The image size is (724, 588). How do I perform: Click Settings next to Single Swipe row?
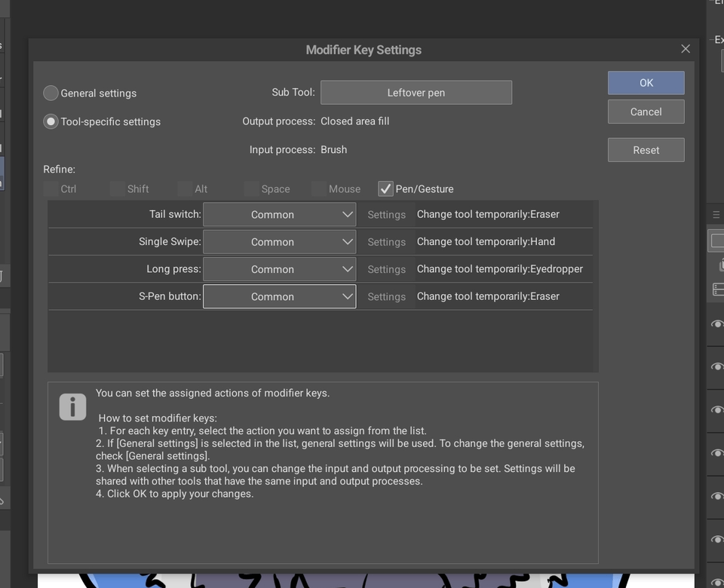(386, 241)
